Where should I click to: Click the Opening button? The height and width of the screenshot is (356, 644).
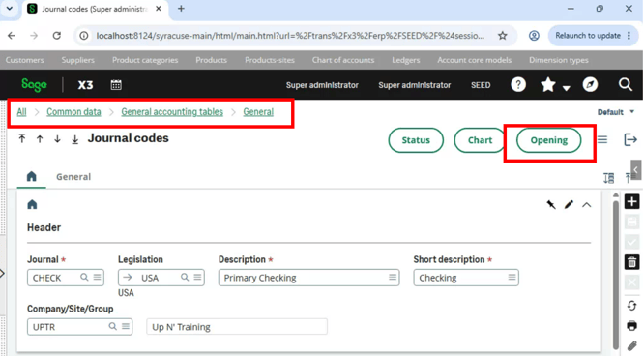548,140
